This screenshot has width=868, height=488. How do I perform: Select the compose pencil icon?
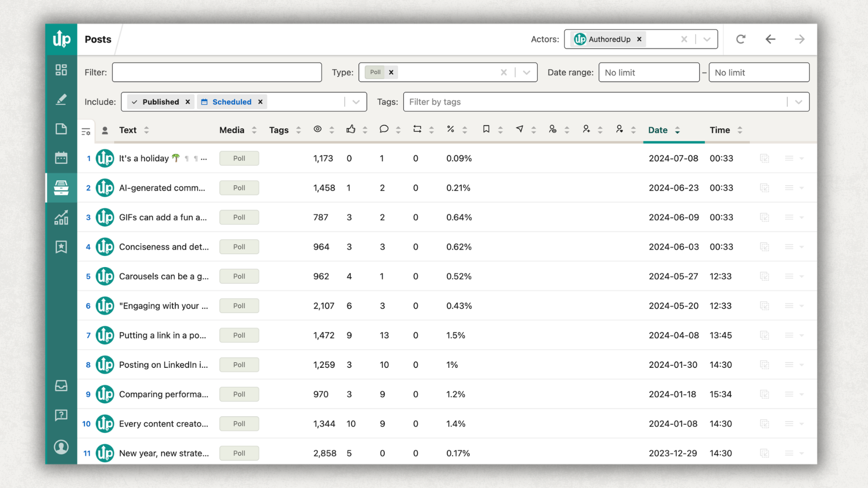coord(61,99)
